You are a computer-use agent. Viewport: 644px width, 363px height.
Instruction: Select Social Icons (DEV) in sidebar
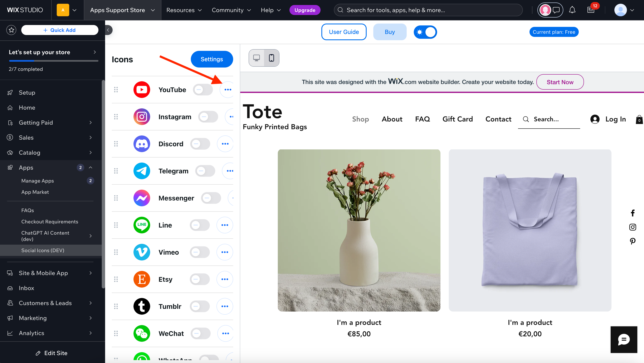[51, 250]
